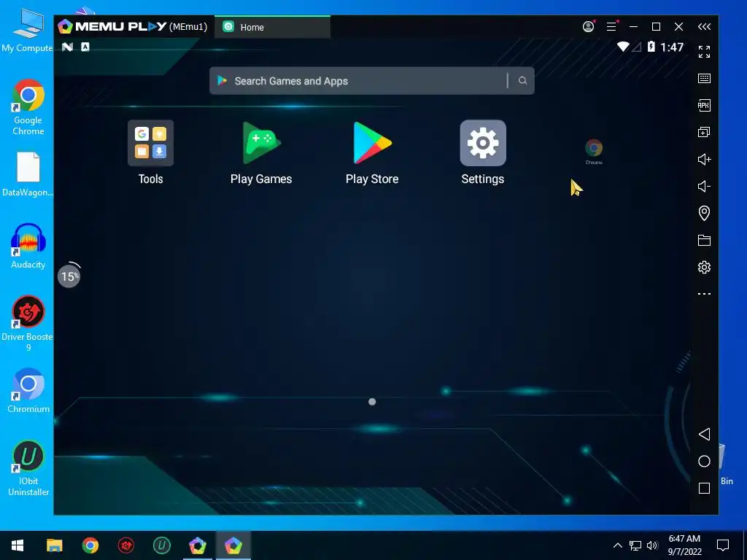Viewport: 747px width, 560px height.
Task: Toggle MEmu fullscreen mode
Action: (x=704, y=52)
